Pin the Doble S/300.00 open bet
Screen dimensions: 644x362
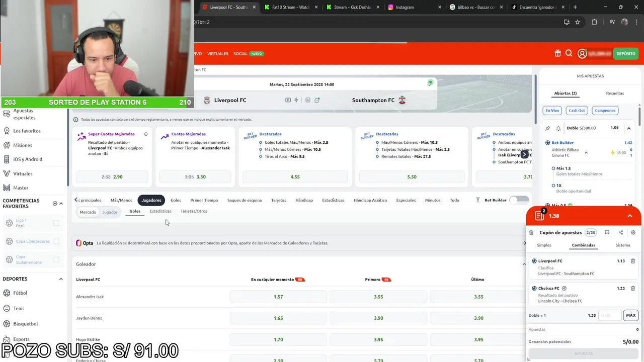coord(548,128)
